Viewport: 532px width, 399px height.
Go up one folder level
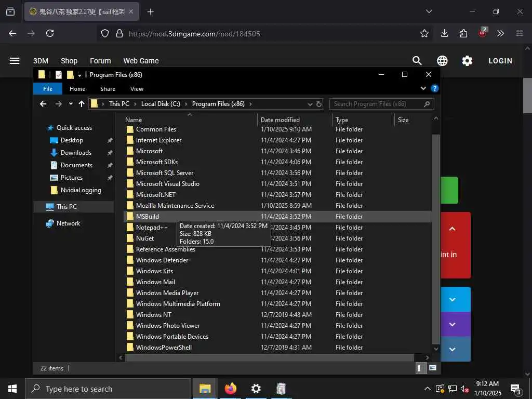(82, 104)
